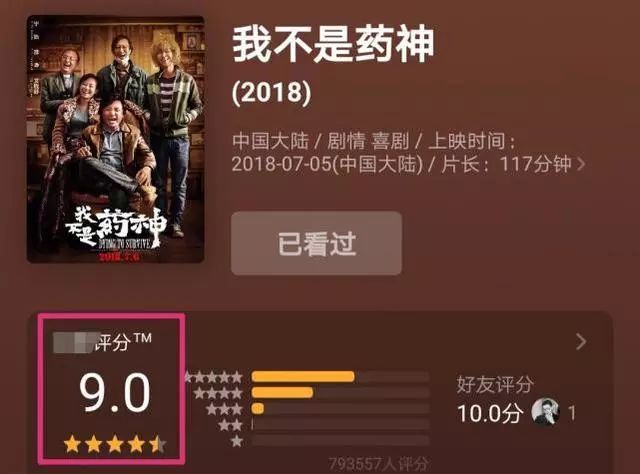This screenshot has width=640, height=474.
Task: Expand movie details chevron after 117分钟
Action: pos(581,164)
